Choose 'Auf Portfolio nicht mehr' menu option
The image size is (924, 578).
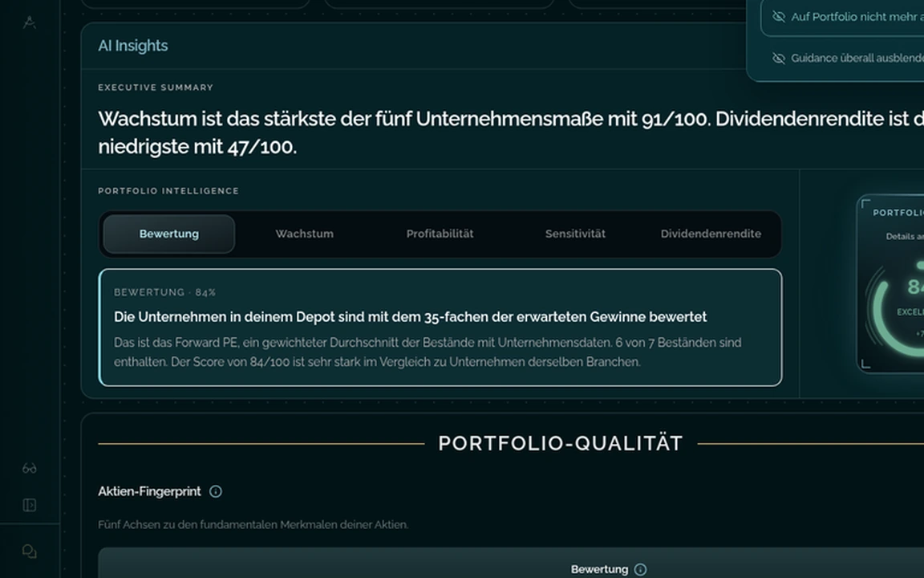843,17
